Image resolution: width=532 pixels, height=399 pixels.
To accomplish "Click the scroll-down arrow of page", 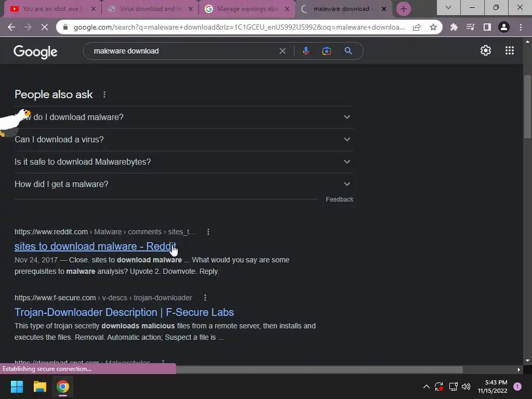I will pos(527,361).
